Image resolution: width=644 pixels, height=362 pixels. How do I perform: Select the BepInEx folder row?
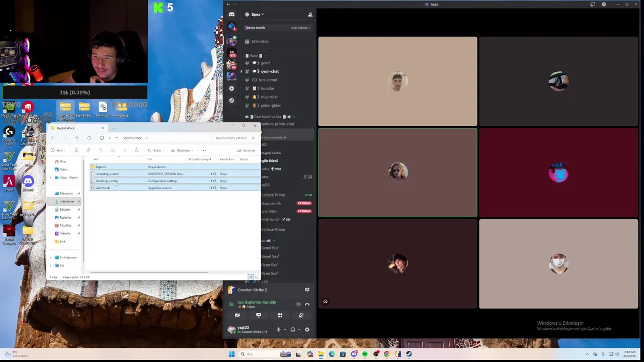pos(175,167)
